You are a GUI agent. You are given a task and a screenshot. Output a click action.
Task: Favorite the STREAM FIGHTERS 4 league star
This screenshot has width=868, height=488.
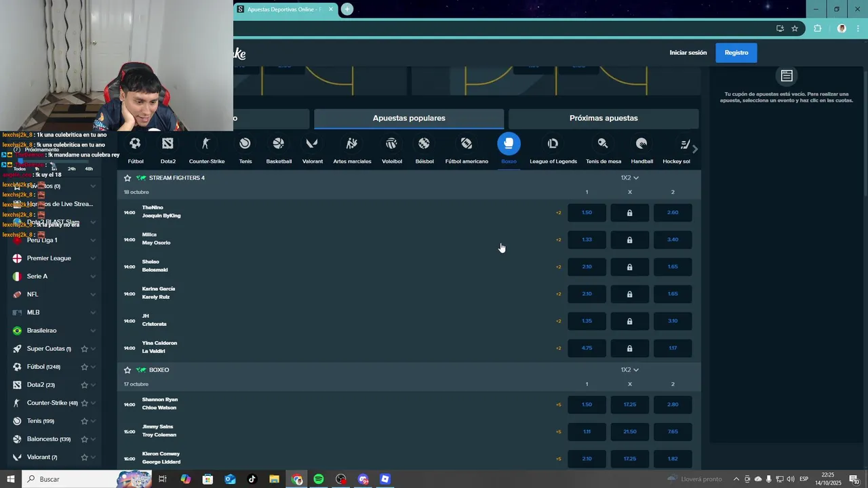pyautogui.click(x=127, y=178)
